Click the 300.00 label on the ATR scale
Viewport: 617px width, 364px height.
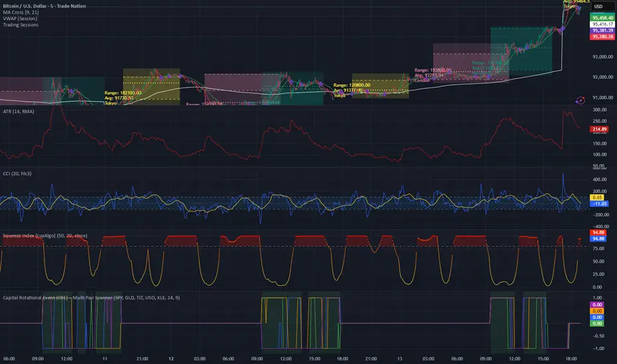[599, 110]
